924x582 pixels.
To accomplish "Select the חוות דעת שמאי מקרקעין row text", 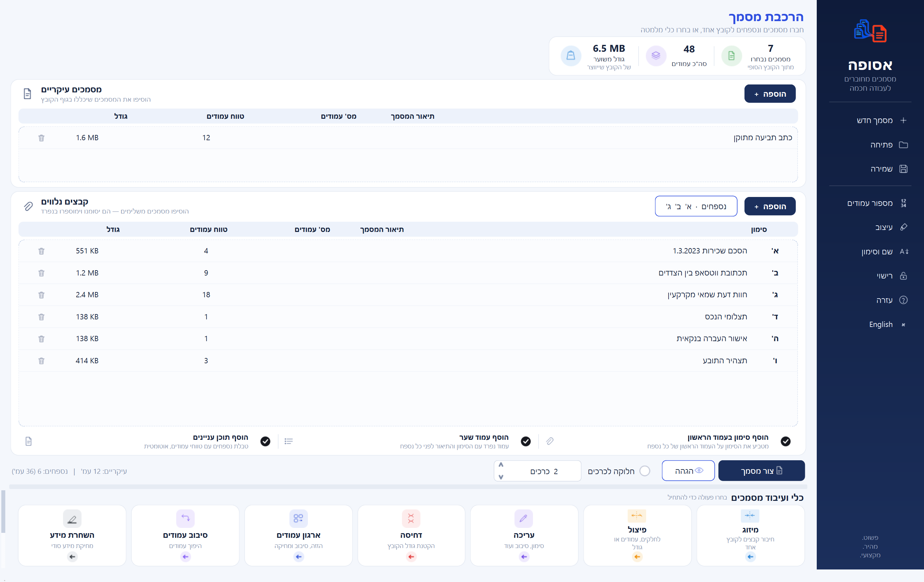I will tap(707, 295).
